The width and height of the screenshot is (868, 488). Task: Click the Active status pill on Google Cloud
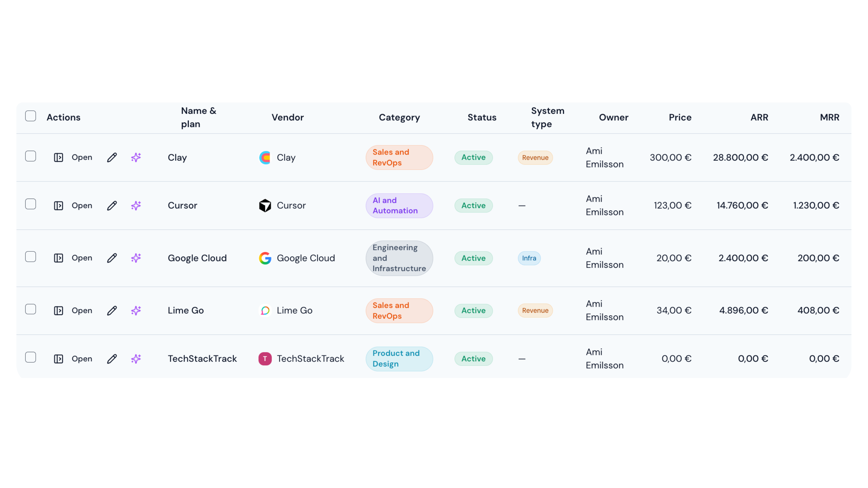point(473,258)
